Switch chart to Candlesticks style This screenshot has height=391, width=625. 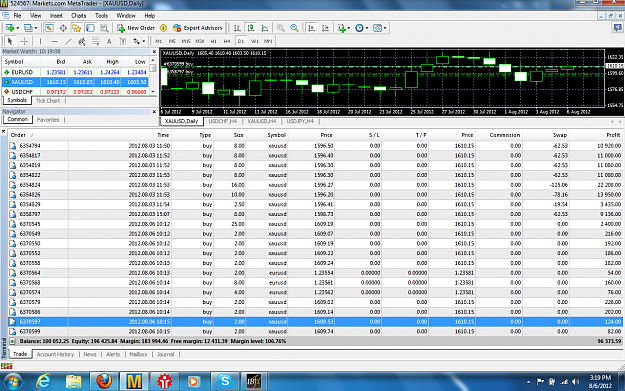pyautogui.click(x=251, y=28)
